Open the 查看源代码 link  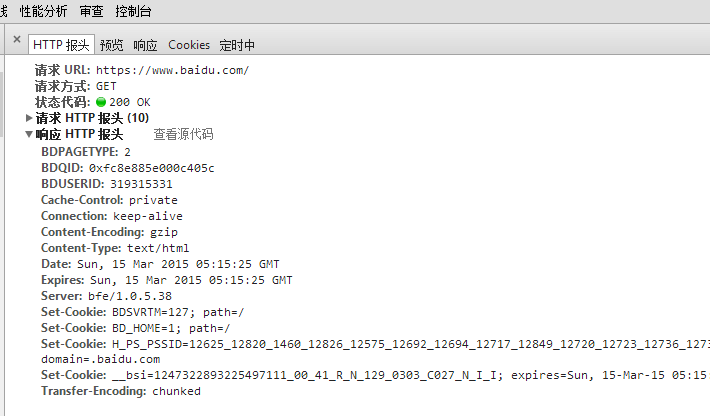[183, 134]
